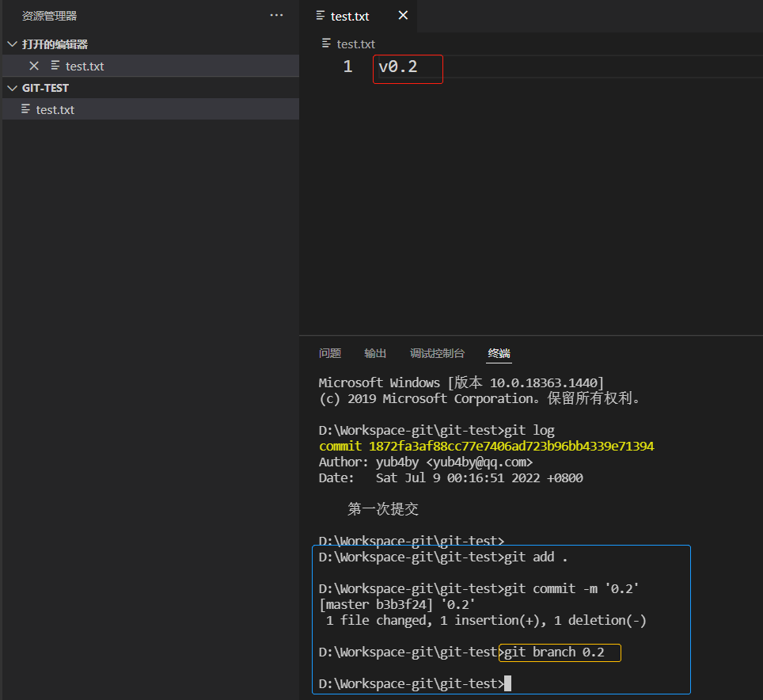
Task: Click git commit -m '0.2' command
Action: click(571, 588)
